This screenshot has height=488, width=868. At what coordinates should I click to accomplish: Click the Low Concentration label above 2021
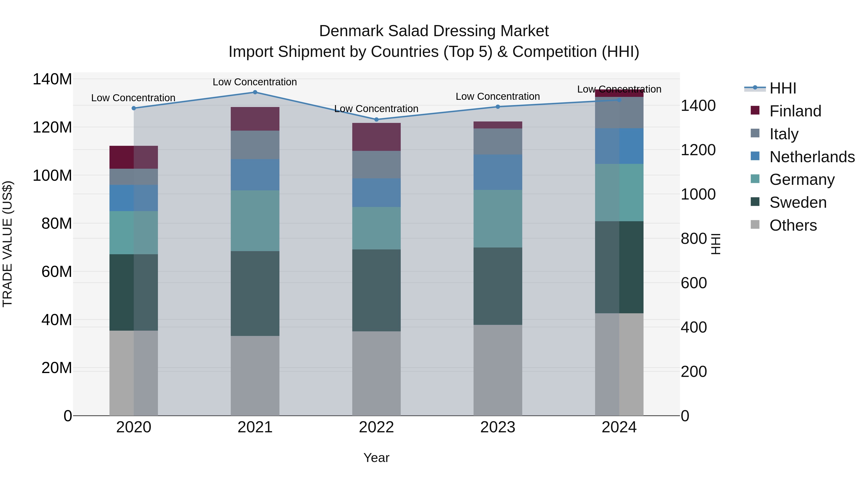pos(255,82)
